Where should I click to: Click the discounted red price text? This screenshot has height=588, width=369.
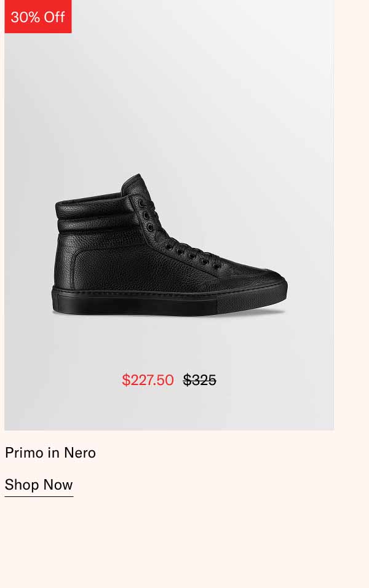148,380
